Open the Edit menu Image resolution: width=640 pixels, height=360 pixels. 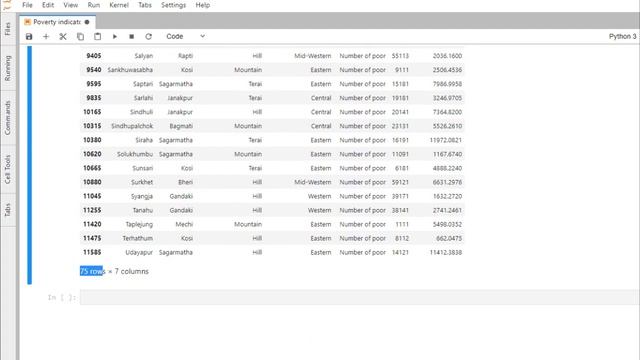[x=48, y=5]
